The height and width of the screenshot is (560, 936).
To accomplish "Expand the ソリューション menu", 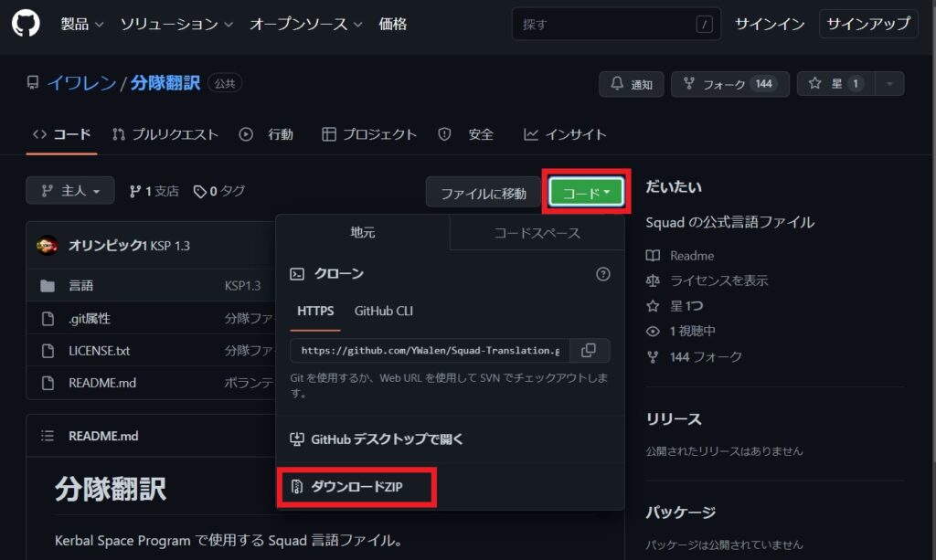I will click(x=176, y=24).
